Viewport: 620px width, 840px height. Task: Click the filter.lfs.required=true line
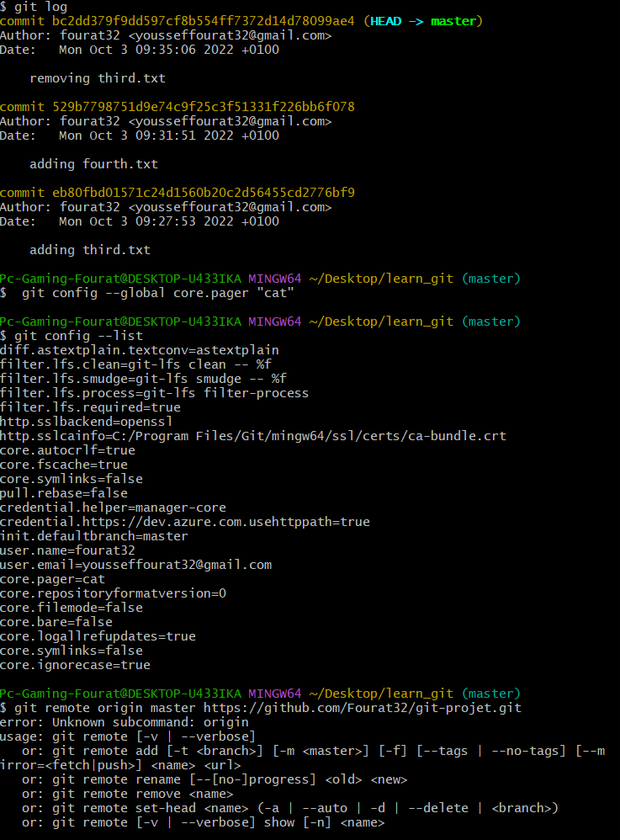pos(91,407)
